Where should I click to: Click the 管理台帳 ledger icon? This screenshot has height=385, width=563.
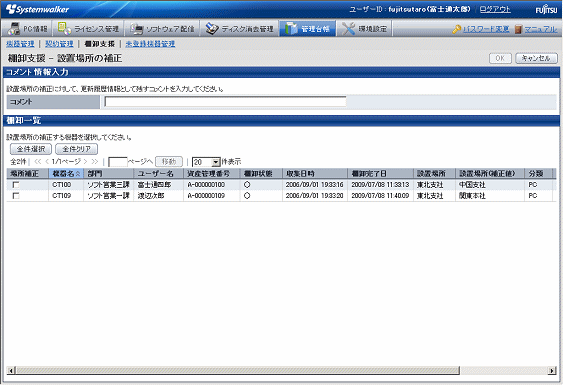(291, 29)
